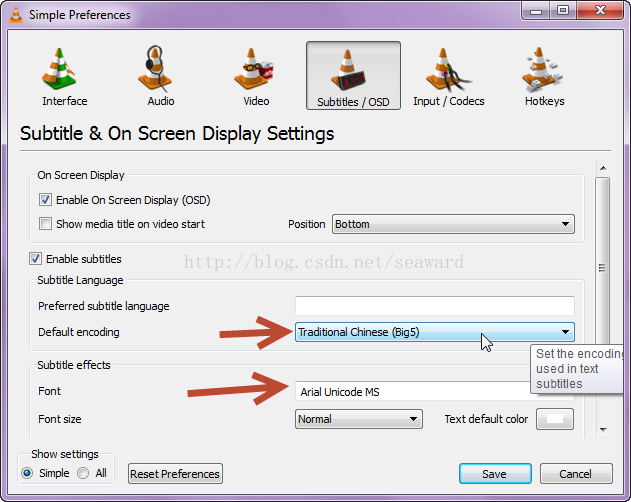Minimize the Simple Preferences window
Viewport: 631px width, 502px height.
pyautogui.click(x=536, y=10)
